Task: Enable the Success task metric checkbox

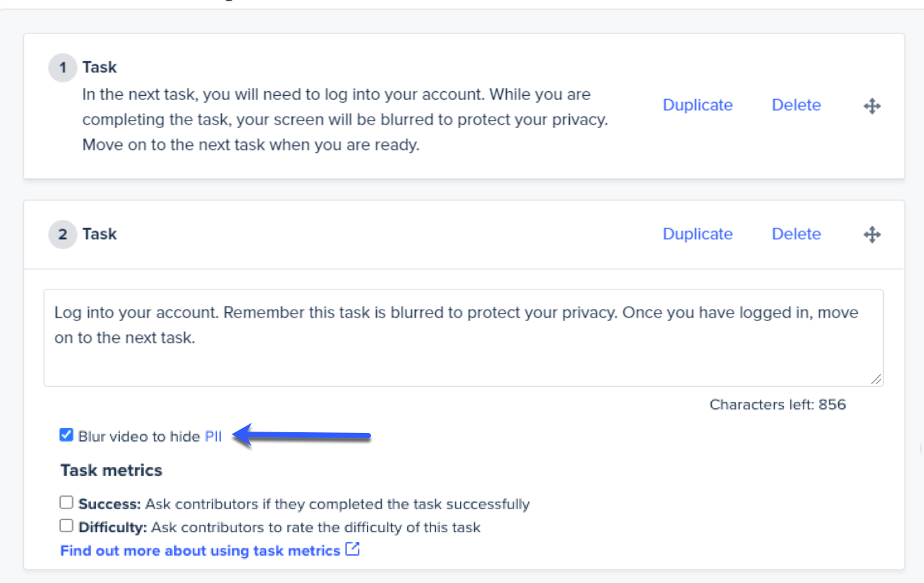Action: tap(66, 503)
